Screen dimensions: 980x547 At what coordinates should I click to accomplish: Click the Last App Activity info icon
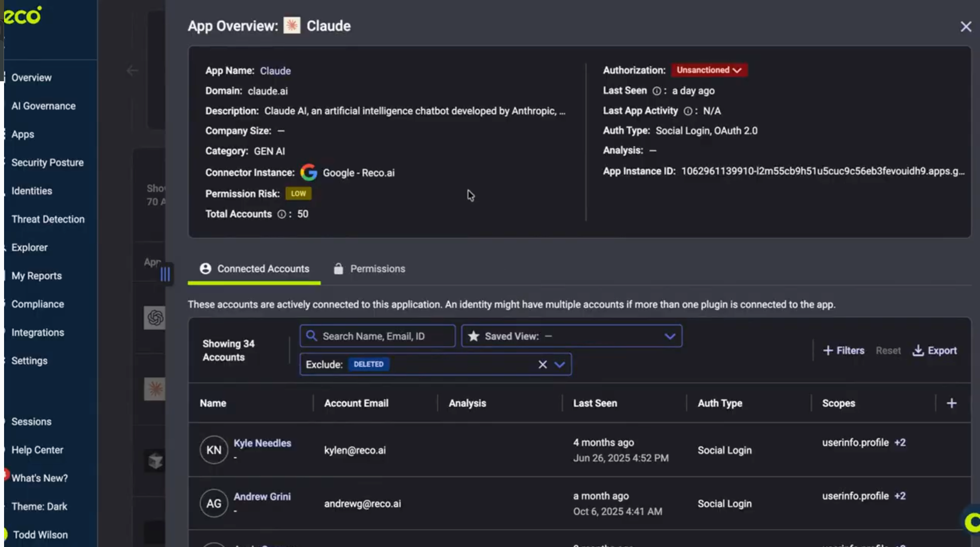point(688,111)
